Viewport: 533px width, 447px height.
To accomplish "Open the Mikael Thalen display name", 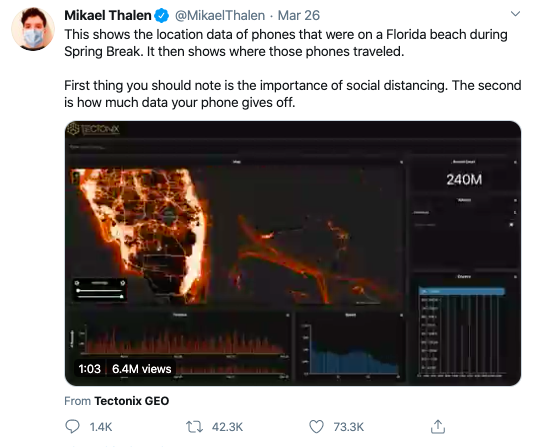I will point(108,16).
